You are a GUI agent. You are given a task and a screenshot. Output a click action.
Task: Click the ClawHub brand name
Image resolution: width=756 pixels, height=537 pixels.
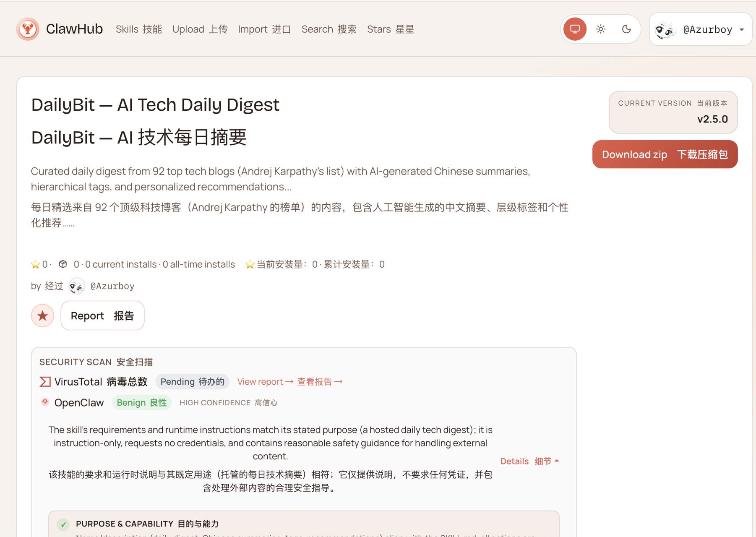tap(74, 29)
